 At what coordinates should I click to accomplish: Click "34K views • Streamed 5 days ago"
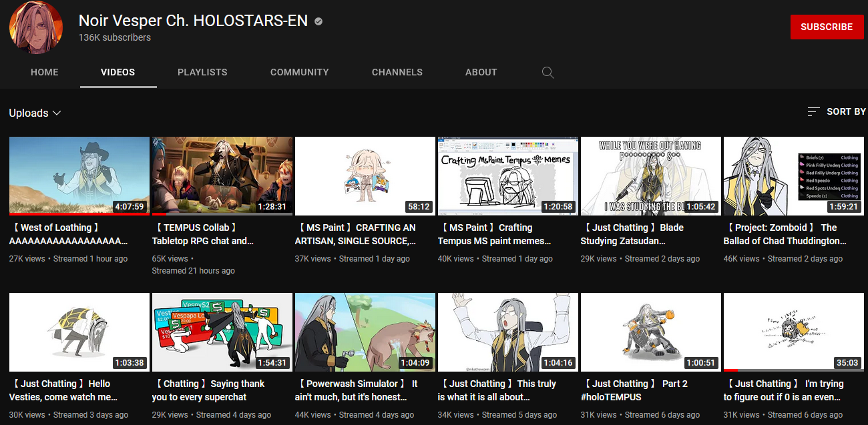point(497,415)
